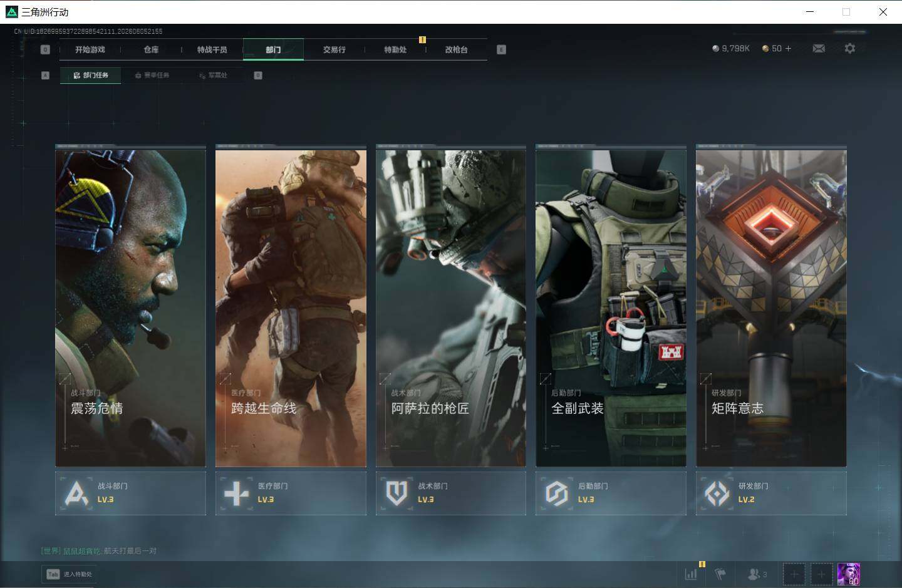The height and width of the screenshot is (588, 902).
Task: Click the 医疗部门 cross emblem icon
Action: (237, 493)
